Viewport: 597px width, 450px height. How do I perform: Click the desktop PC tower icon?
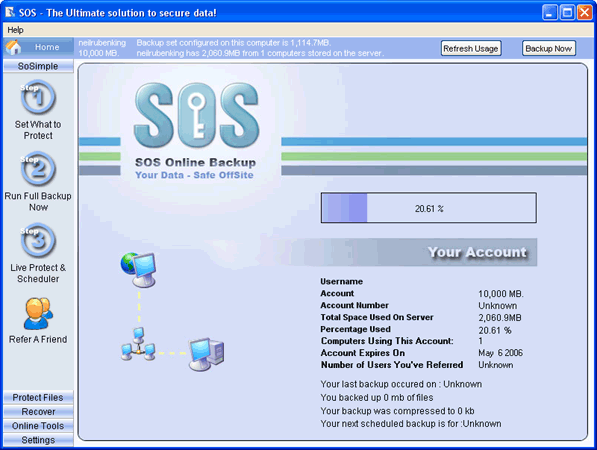pyautogui.click(x=207, y=354)
